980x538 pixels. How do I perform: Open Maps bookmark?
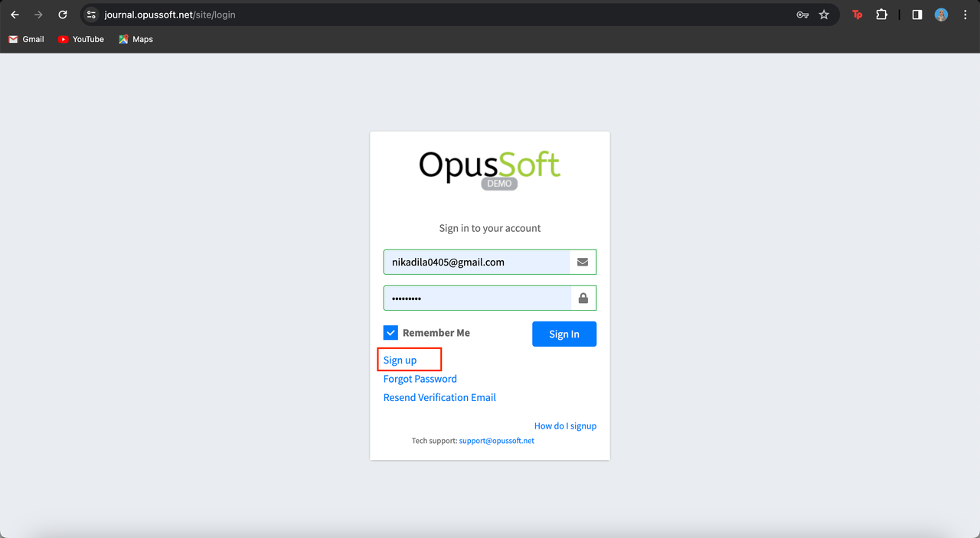tap(136, 39)
